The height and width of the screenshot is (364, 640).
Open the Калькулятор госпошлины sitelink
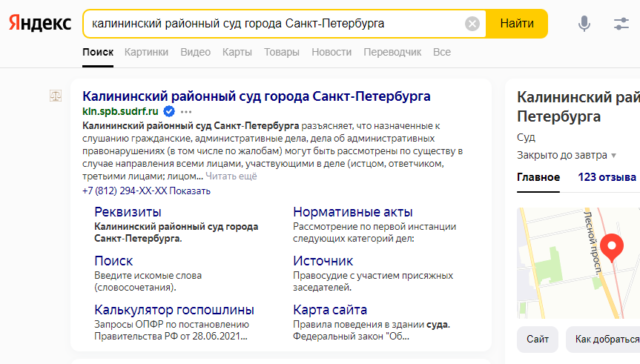[x=174, y=310]
